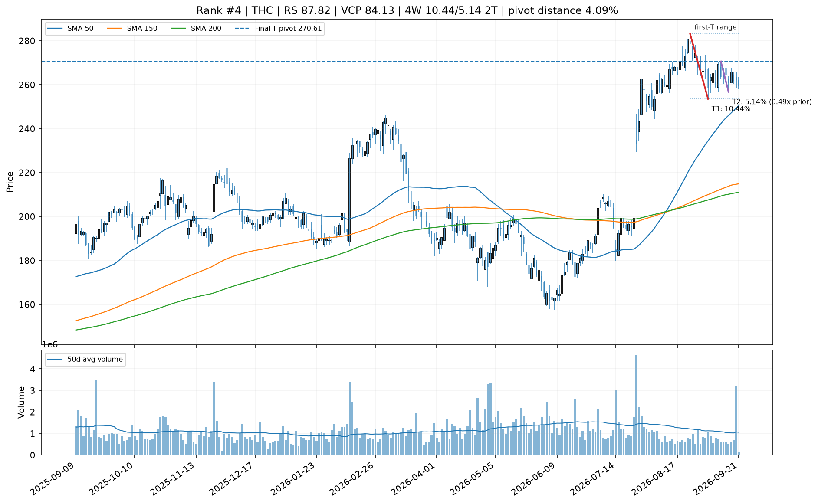This screenshot has height=504, width=818.
Task: Click the chart title mentioning THC Rank #4
Action: 407,10
